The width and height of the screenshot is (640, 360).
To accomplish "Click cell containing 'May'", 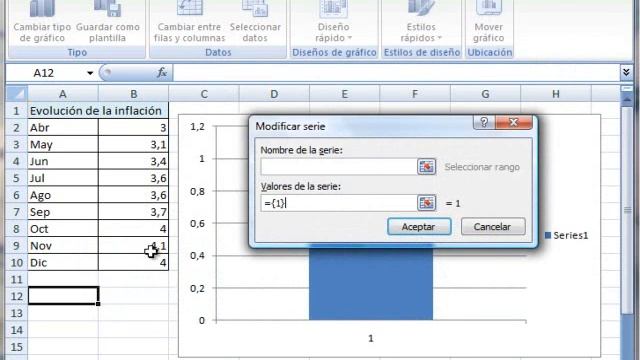I will point(63,144).
